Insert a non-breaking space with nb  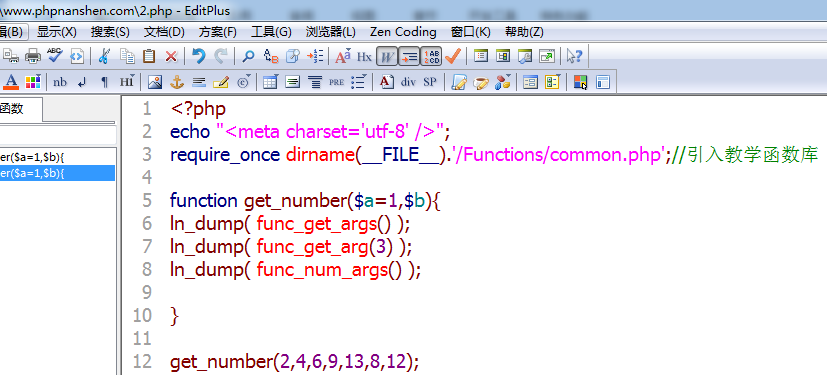pyautogui.click(x=60, y=82)
